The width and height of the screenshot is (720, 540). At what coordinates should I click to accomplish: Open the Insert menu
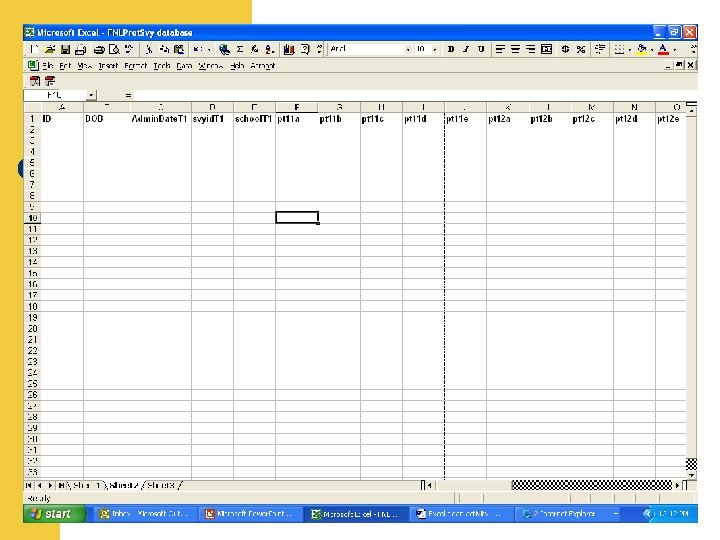(x=108, y=66)
